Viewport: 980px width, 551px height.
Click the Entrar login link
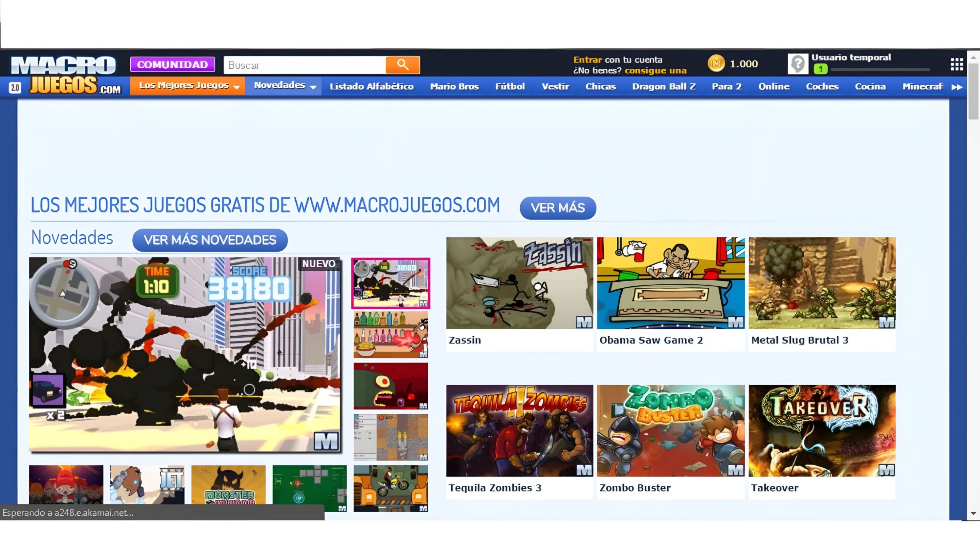click(x=587, y=60)
